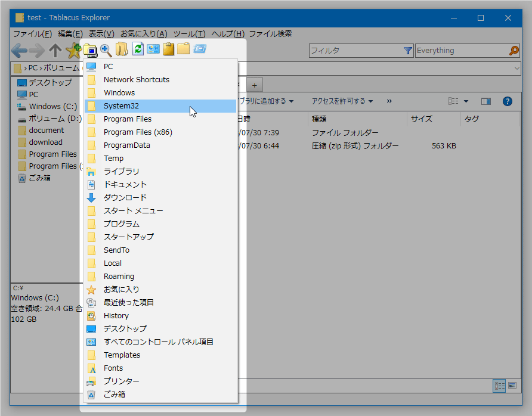Open ごみ箱 at bottom of popup
This screenshot has width=532, height=416.
pyautogui.click(x=160, y=395)
